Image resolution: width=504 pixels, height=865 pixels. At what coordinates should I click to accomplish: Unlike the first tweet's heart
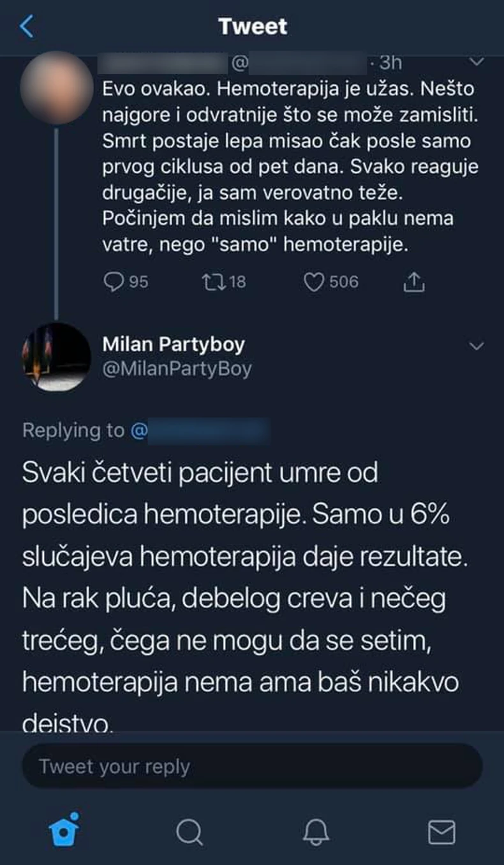316,281
